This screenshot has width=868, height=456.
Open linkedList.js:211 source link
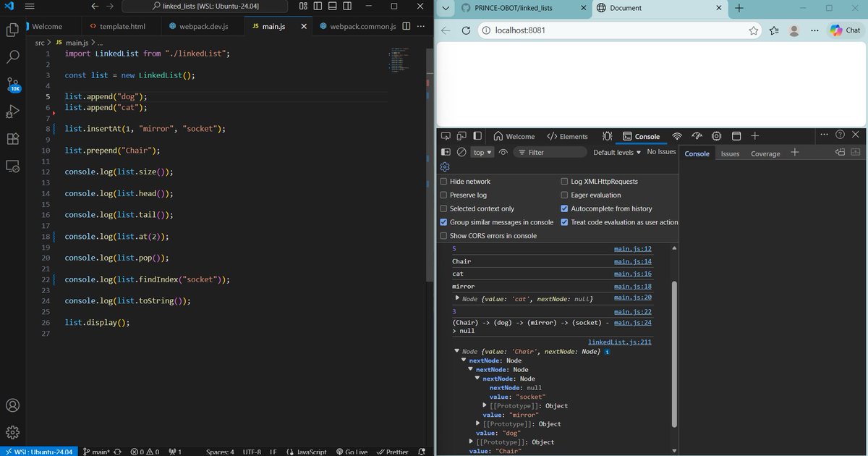[620, 342]
